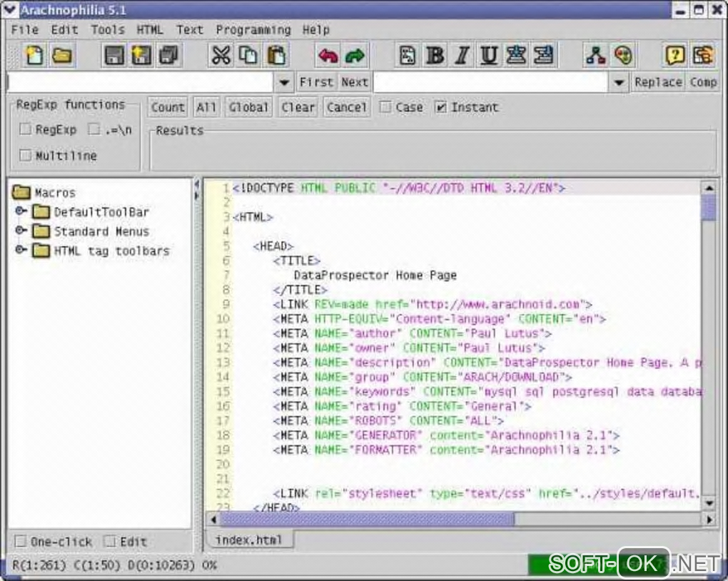Open the Edit menu

click(x=64, y=30)
